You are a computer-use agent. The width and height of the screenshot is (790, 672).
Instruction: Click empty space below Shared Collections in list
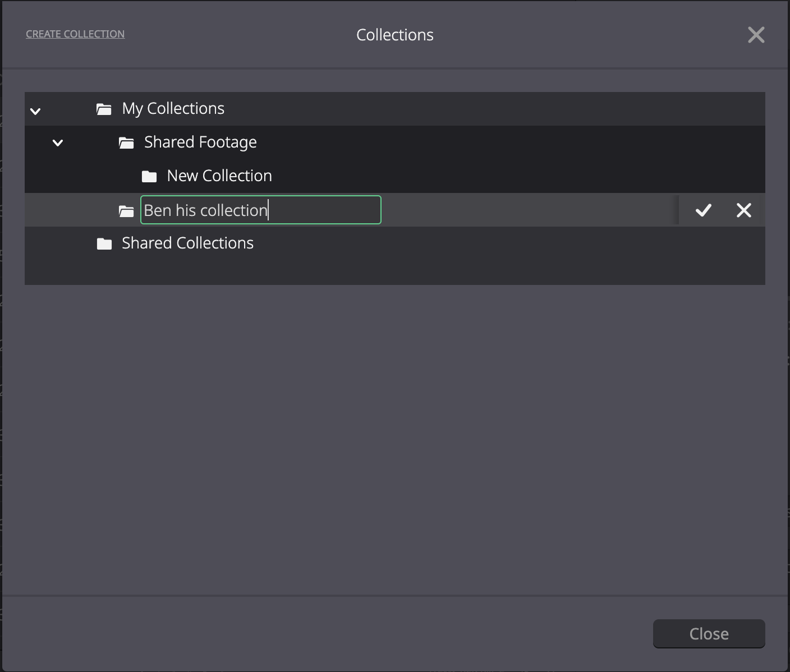(395, 272)
